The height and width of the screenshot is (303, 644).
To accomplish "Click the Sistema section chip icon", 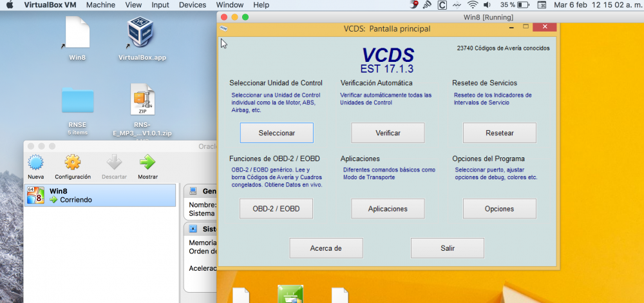I will tap(192, 229).
